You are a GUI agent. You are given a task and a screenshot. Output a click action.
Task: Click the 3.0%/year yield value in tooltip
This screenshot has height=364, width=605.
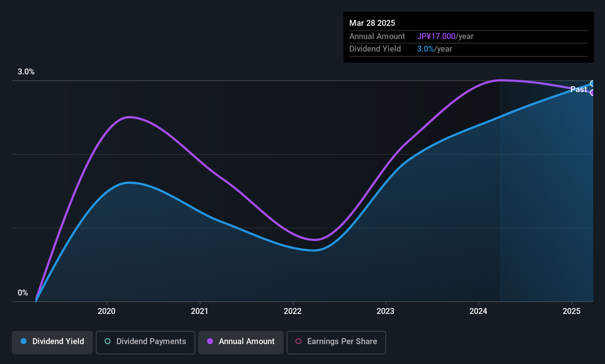pyautogui.click(x=434, y=49)
